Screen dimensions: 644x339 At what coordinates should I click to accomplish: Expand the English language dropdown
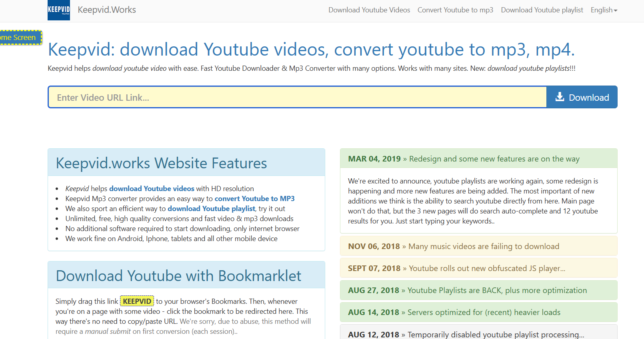(x=604, y=10)
